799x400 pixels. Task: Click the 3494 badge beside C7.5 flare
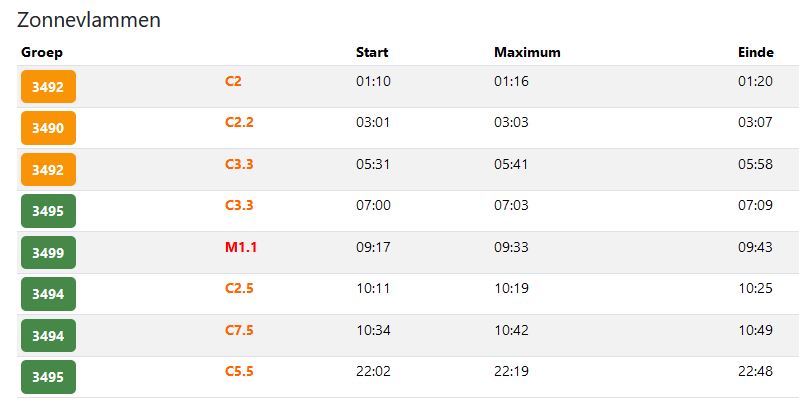click(48, 336)
